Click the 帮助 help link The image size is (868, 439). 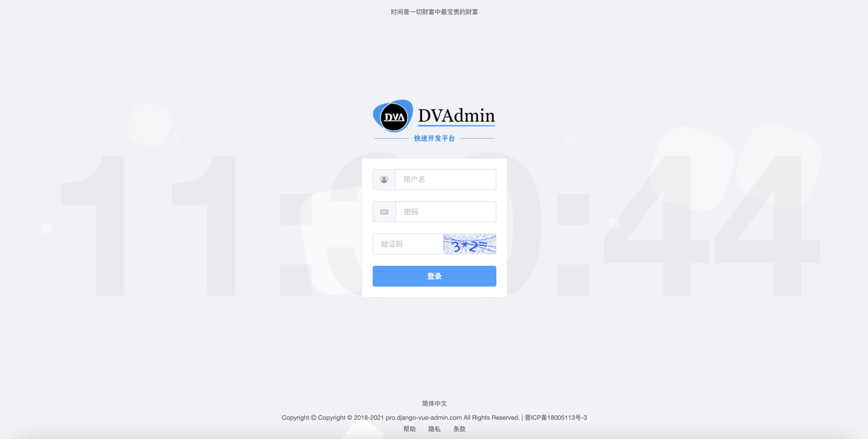coord(410,429)
